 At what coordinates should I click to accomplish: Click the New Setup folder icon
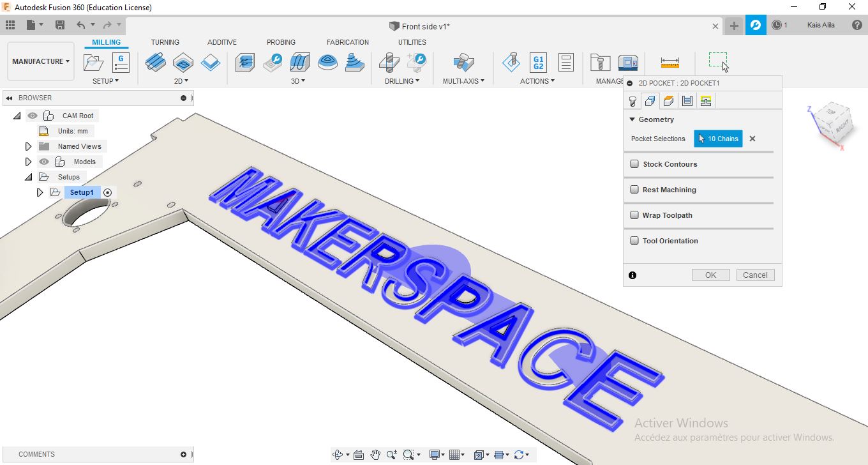(x=93, y=63)
